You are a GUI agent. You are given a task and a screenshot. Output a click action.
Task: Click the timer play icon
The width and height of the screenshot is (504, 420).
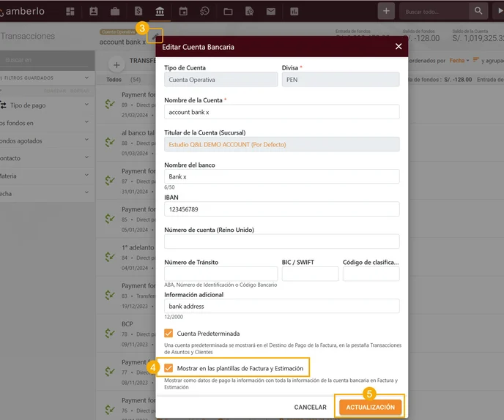pos(500,11)
